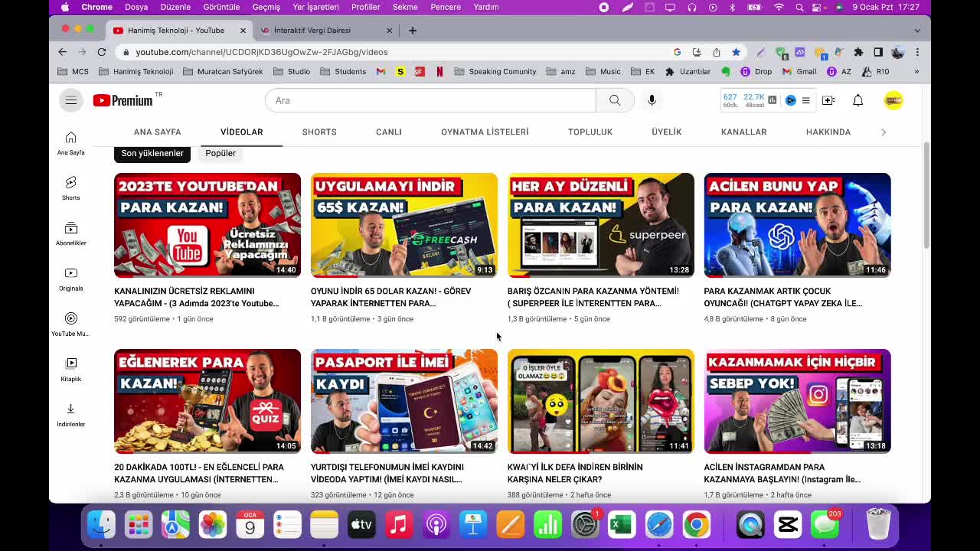Screen dimensions: 980x551
Task: Select the Popüler filter chip
Action: tap(220, 153)
